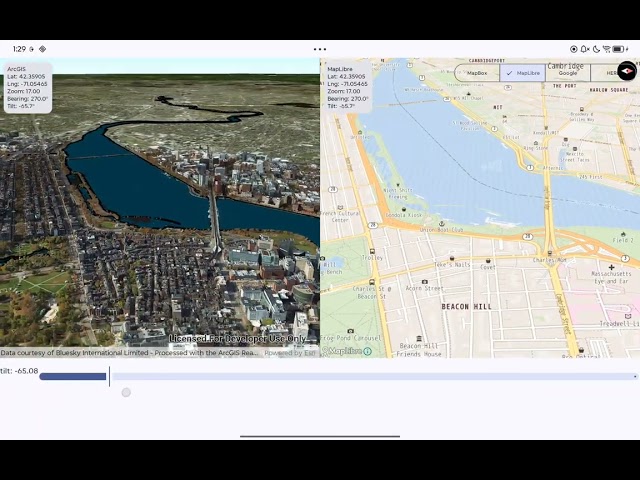Image resolution: width=640 pixels, height=480 pixels.
Task: Click the Frog Pond Carousel marker
Action: click(350, 331)
